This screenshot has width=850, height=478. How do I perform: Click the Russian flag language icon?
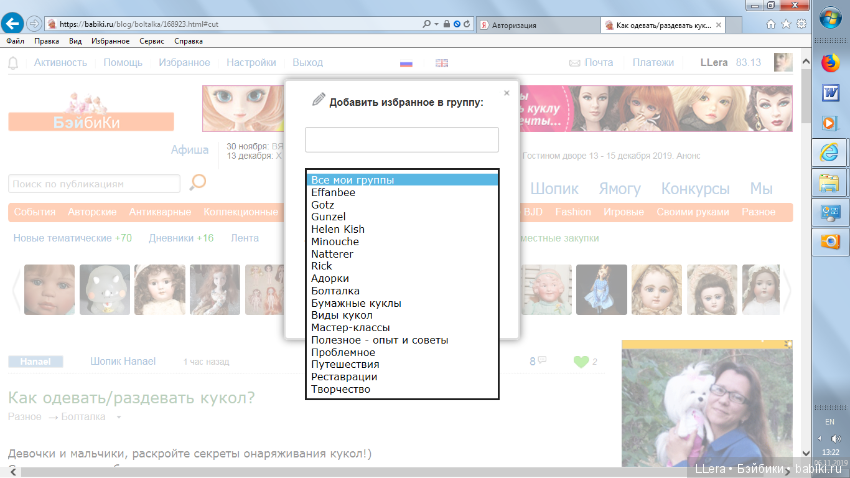pyautogui.click(x=406, y=63)
